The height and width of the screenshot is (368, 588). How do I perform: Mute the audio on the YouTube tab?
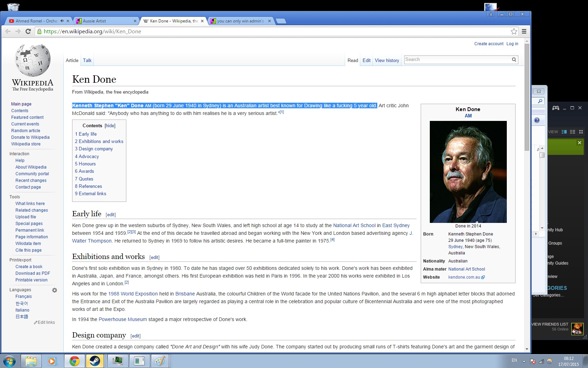[62, 21]
